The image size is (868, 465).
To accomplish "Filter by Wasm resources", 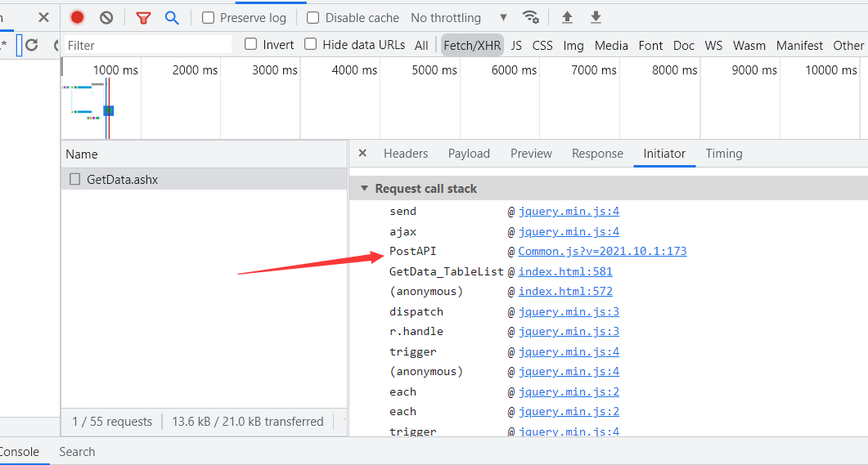I will 749,45.
